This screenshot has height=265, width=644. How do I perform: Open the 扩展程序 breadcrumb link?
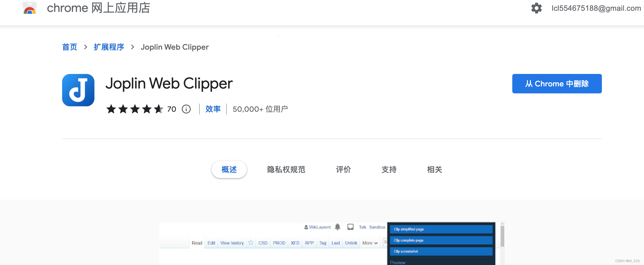tap(109, 47)
